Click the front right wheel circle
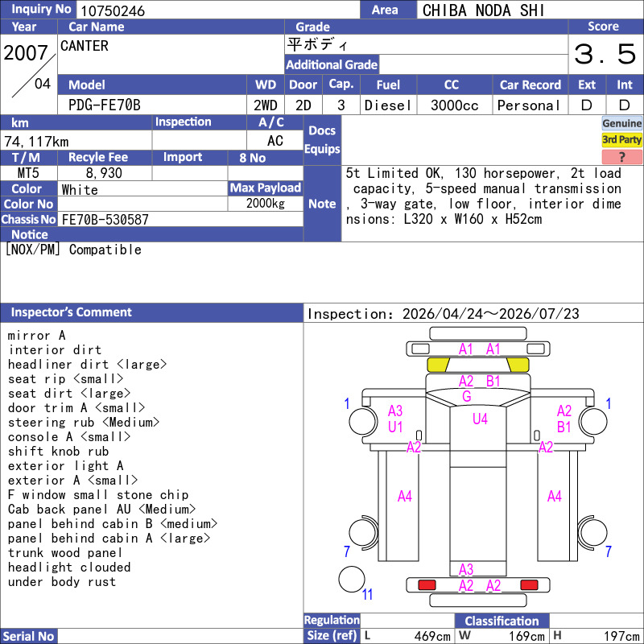Screen dimensions: 644x644 [593, 421]
